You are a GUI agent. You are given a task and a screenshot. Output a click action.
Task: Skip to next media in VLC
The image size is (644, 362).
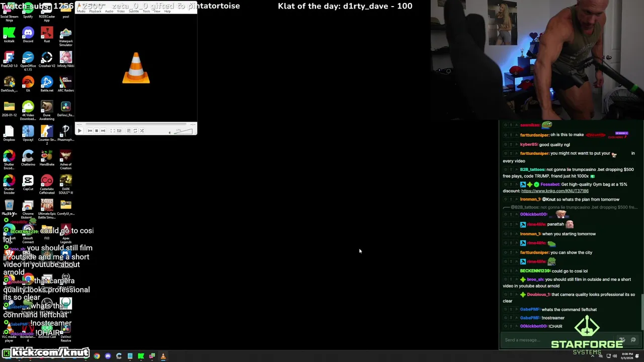(x=103, y=131)
